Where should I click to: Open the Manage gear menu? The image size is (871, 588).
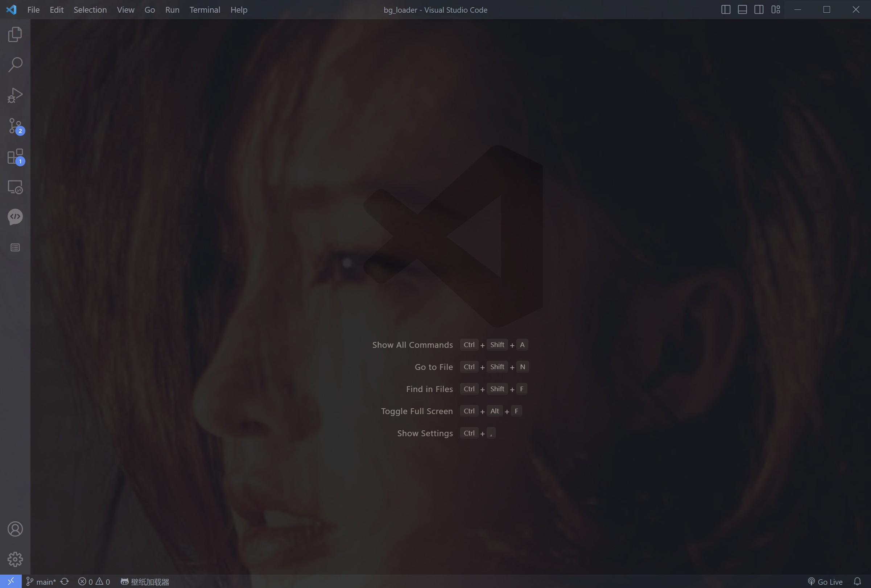(x=15, y=559)
